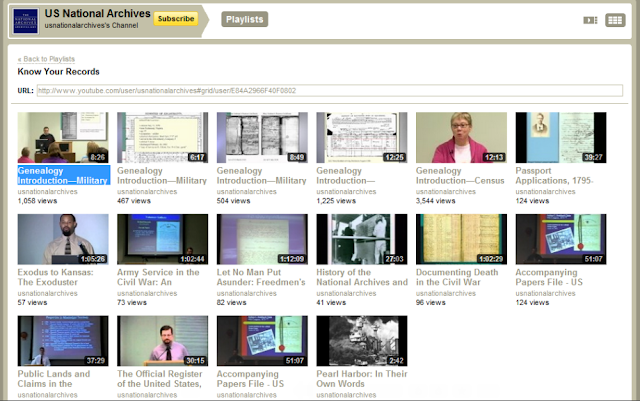Open Passport Applications, 1795- video title

tap(554, 176)
